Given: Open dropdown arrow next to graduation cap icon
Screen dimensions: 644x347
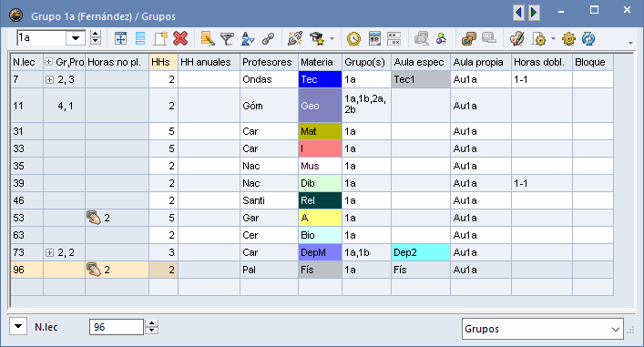Looking at the screenshot, I should point(332,39).
